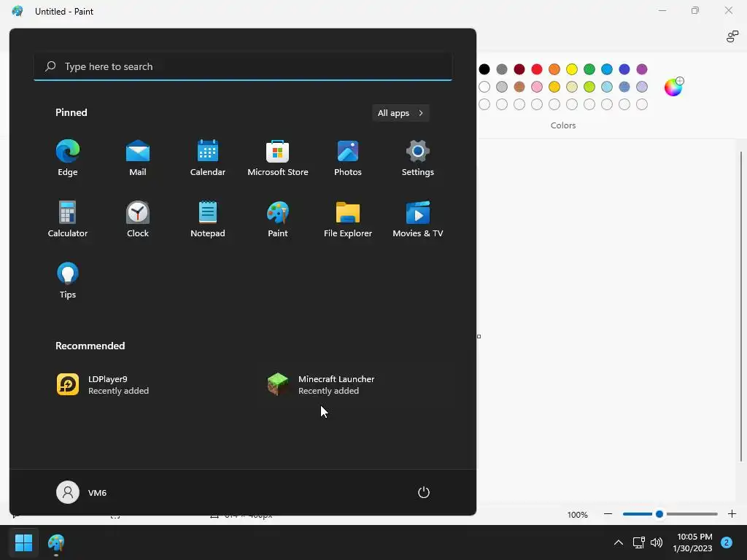This screenshot has width=747, height=560.
Task: Open the Calculator app
Action: click(68, 219)
